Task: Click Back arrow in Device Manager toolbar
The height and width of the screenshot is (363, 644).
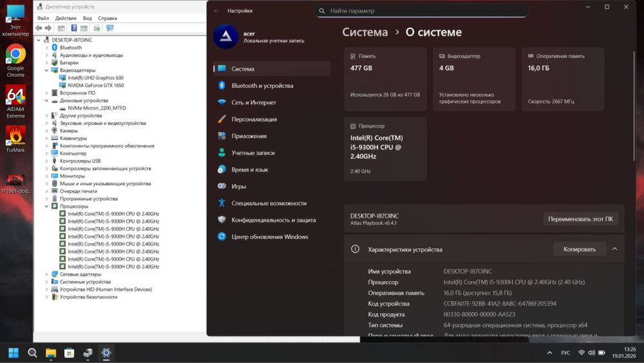Action: (39, 28)
